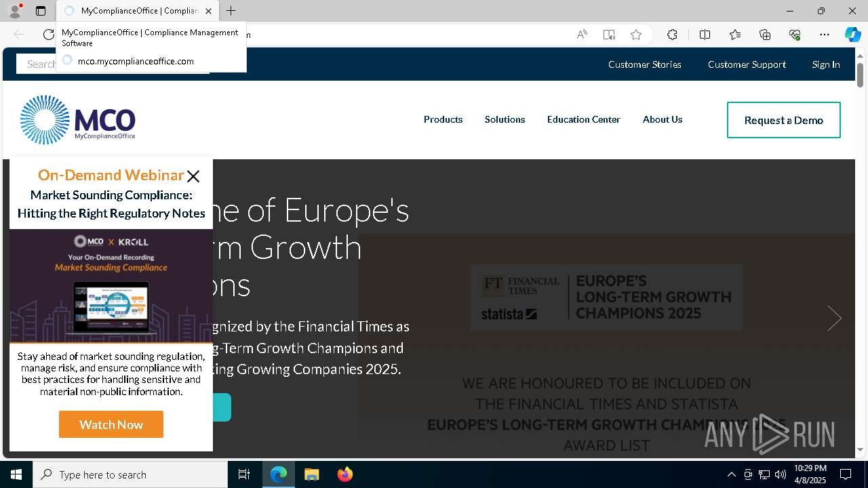
Task: Click the "On-Demand Webinar" heading
Action: (x=111, y=175)
